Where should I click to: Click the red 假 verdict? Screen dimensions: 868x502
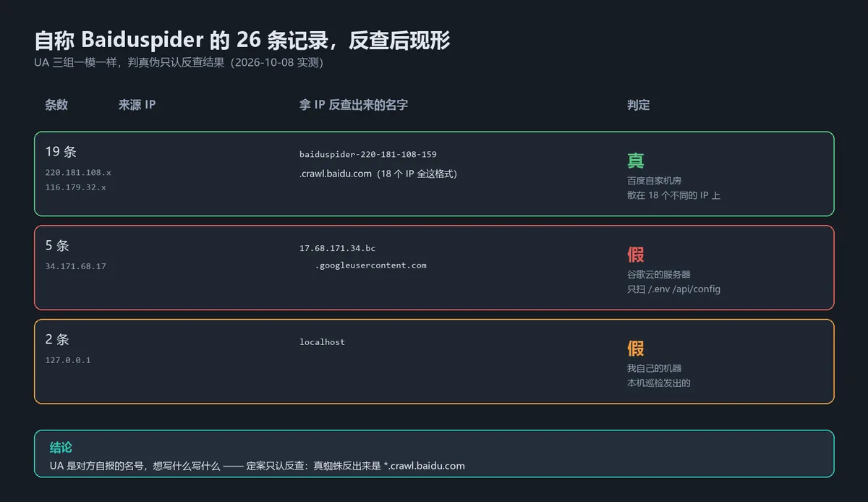pyautogui.click(x=636, y=255)
